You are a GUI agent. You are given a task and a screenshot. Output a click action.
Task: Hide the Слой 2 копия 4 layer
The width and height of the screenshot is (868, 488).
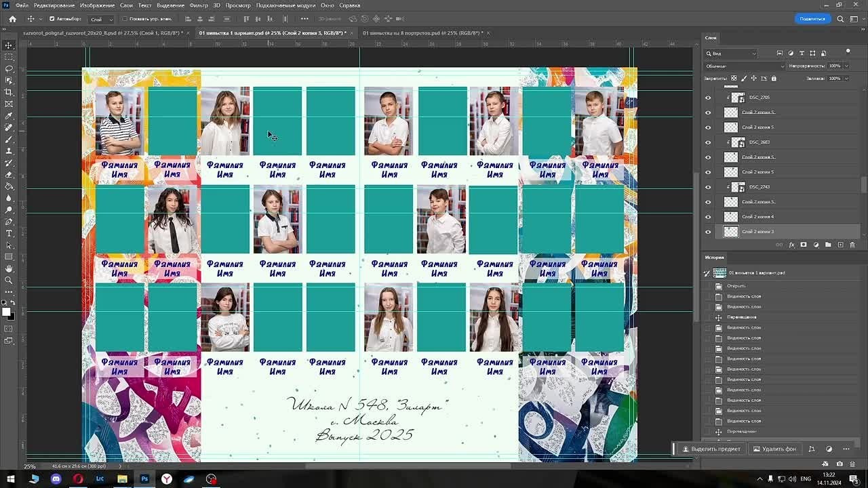pos(708,217)
